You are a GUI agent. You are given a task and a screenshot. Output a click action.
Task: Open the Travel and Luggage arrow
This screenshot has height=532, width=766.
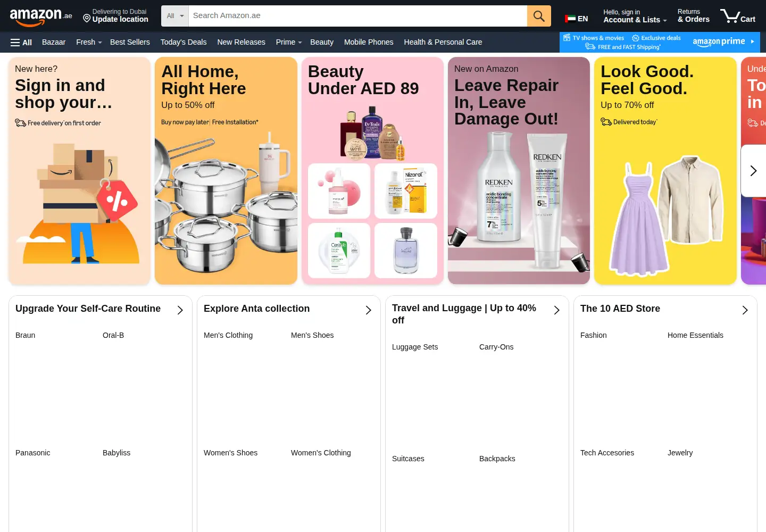[x=556, y=310]
